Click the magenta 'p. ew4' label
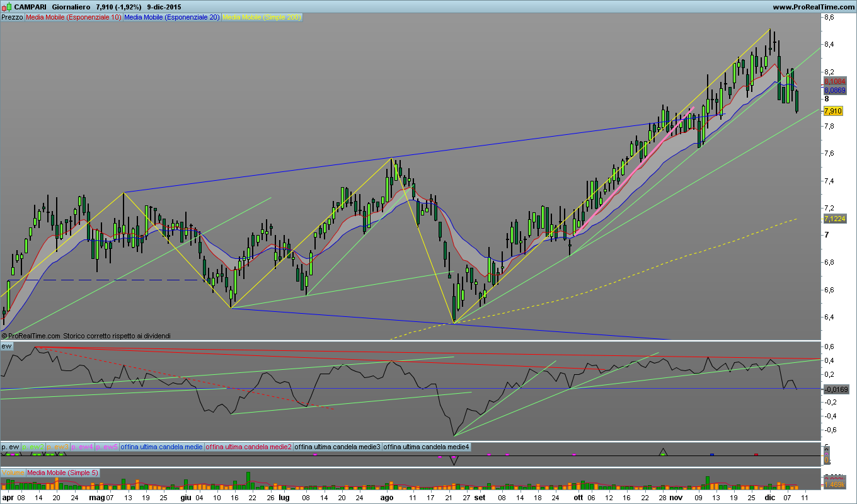 click(x=83, y=447)
